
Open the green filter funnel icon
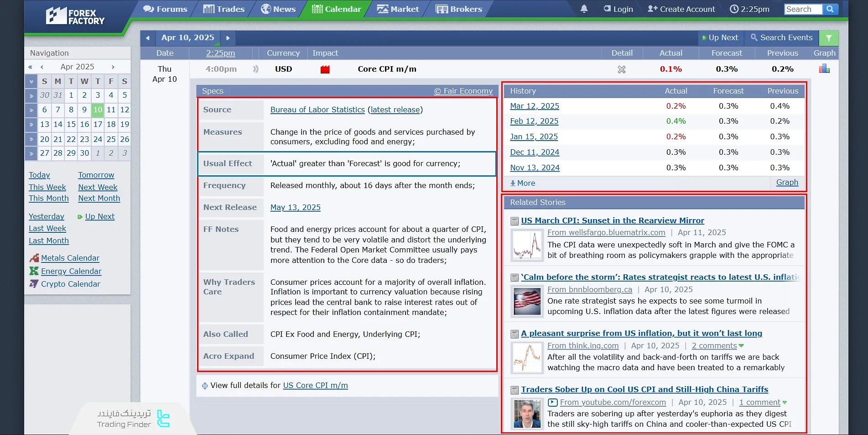pyautogui.click(x=828, y=38)
